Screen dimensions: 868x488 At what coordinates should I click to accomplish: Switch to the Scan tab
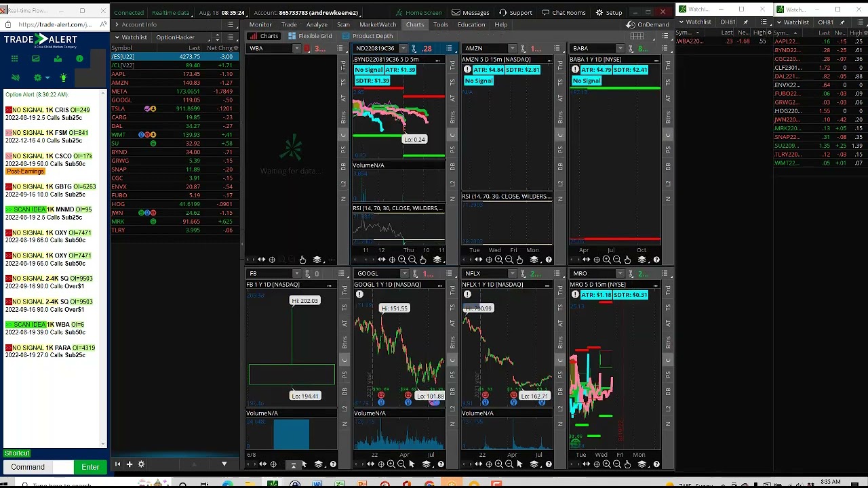[x=343, y=24]
